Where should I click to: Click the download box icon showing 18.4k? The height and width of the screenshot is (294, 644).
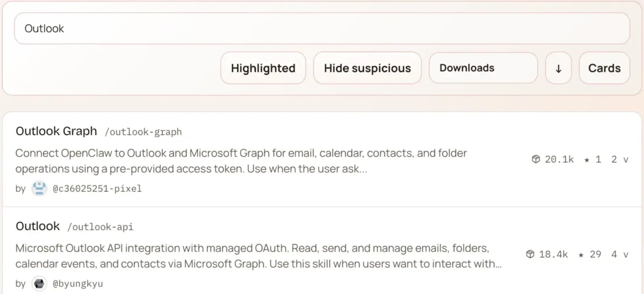point(530,254)
